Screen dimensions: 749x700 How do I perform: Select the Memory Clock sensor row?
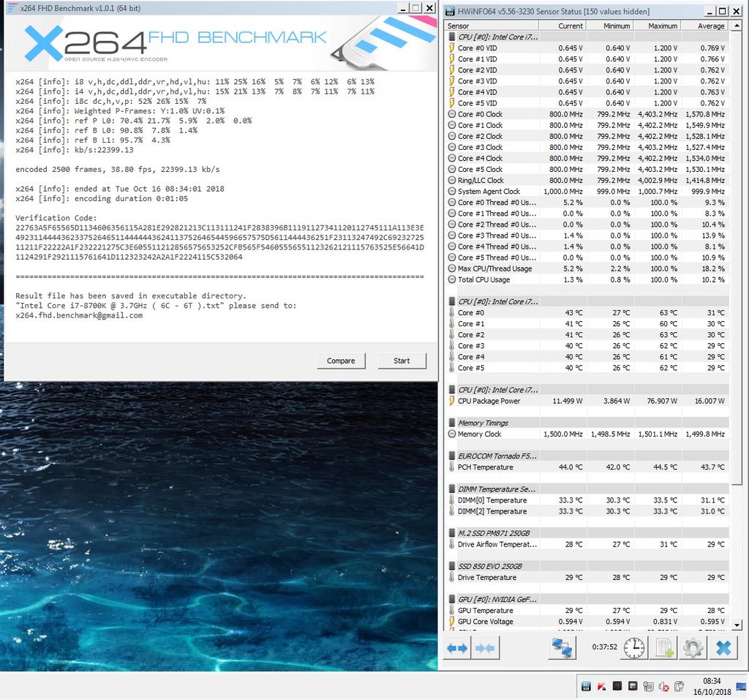pos(587,434)
